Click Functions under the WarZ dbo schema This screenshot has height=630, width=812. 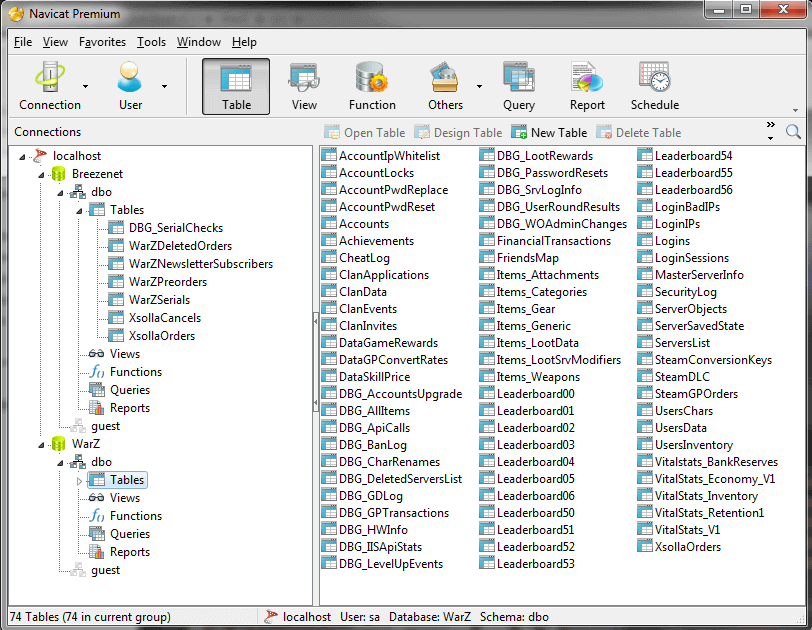pyautogui.click(x=136, y=516)
